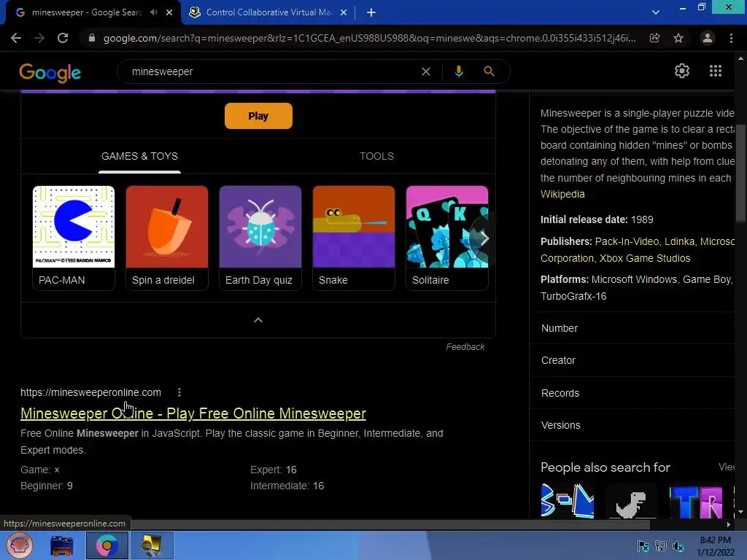
Task: Expand the Number section
Action: point(632,328)
